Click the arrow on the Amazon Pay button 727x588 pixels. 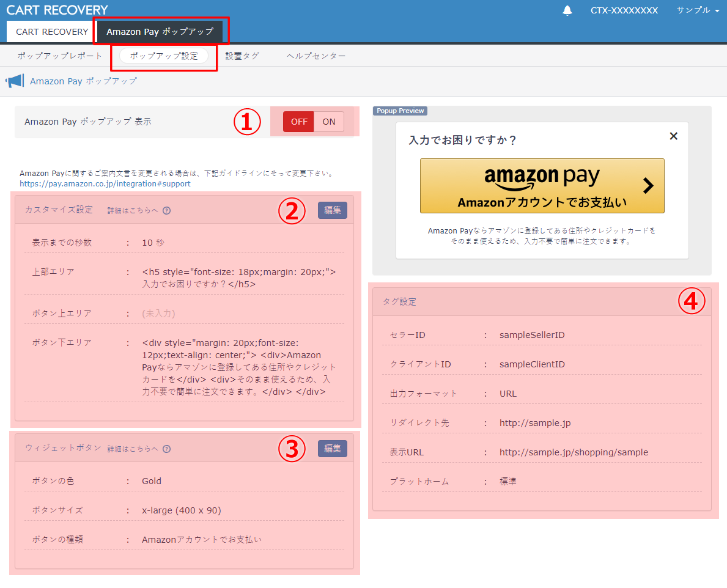tap(648, 186)
